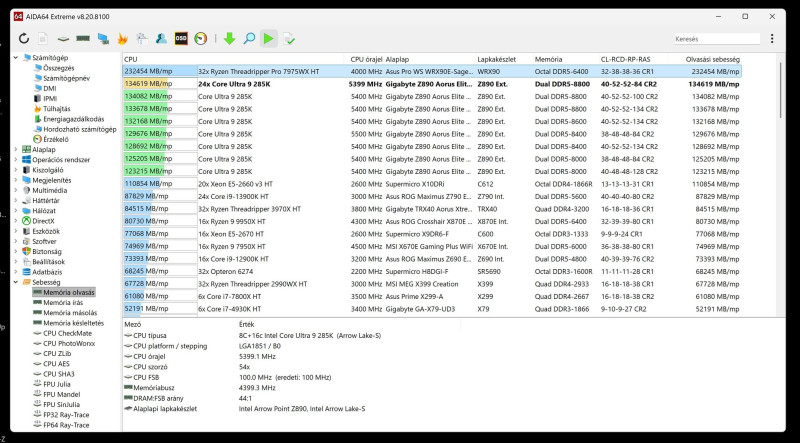The image size is (800, 443).
Task: Expand the Operációs rendszer tree node
Action: [x=16, y=160]
